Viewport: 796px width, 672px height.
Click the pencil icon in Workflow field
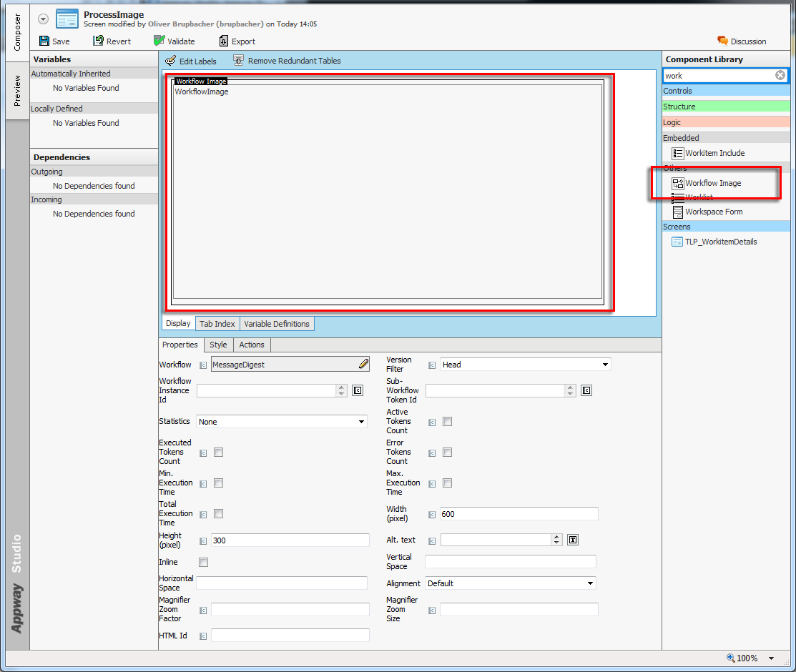click(363, 365)
